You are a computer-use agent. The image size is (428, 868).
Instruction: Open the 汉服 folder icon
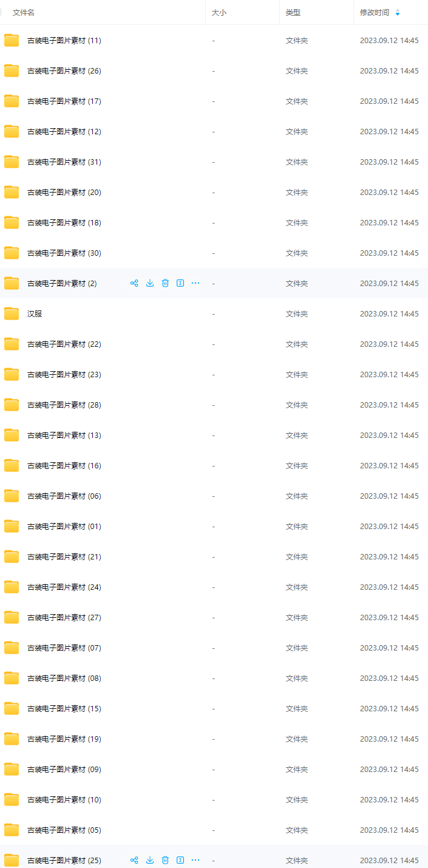[x=12, y=313]
